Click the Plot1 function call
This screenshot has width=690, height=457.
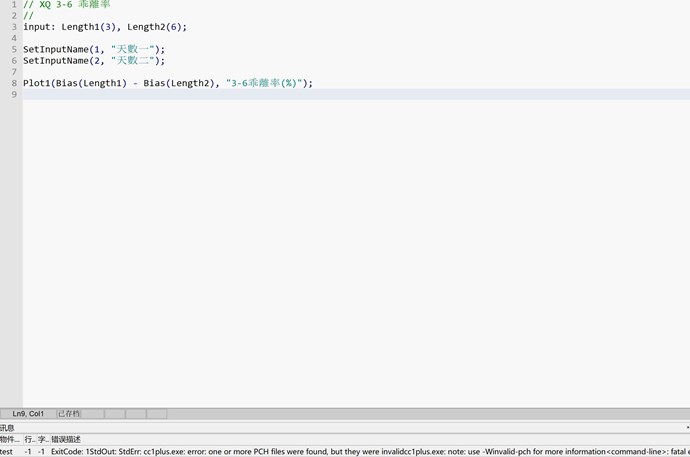point(36,83)
